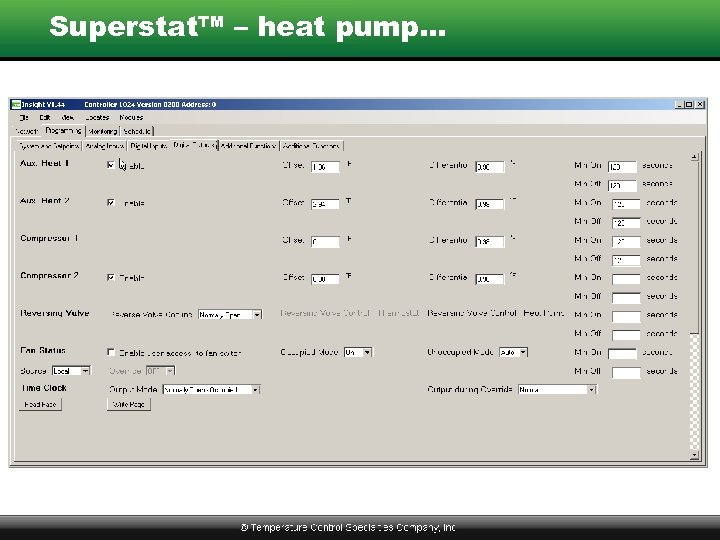
Task: Open the Occupied Mode dropdown
Action: [x=358, y=352]
